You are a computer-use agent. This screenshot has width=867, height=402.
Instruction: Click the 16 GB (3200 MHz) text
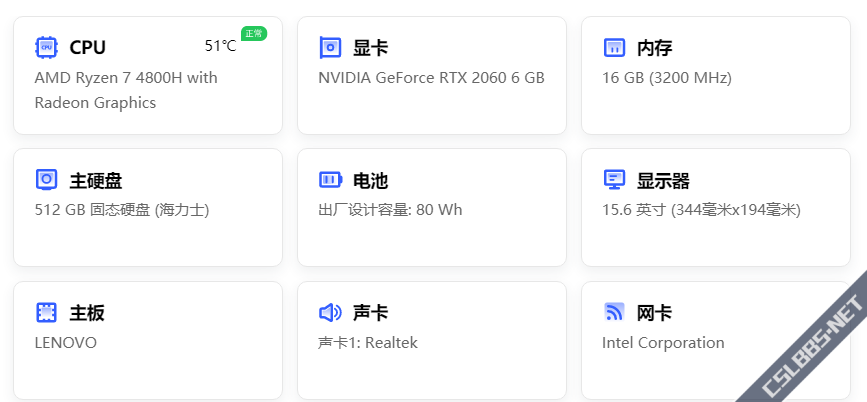tap(667, 77)
